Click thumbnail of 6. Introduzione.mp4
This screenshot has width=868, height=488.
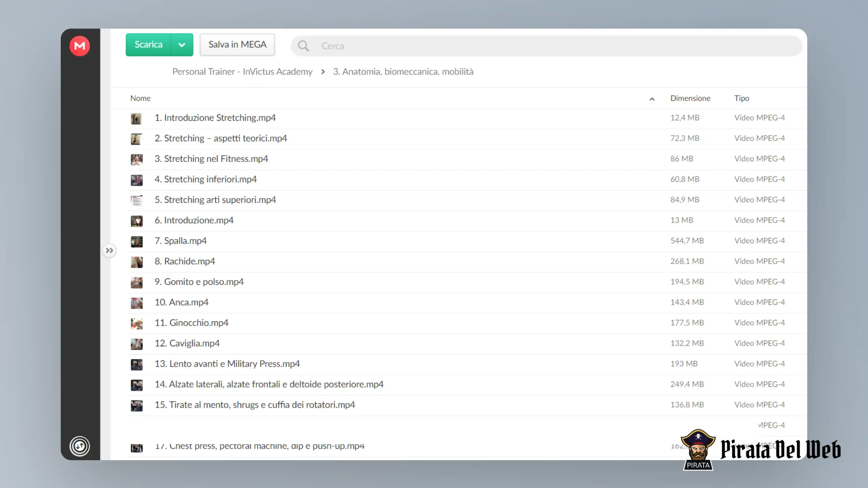136,221
